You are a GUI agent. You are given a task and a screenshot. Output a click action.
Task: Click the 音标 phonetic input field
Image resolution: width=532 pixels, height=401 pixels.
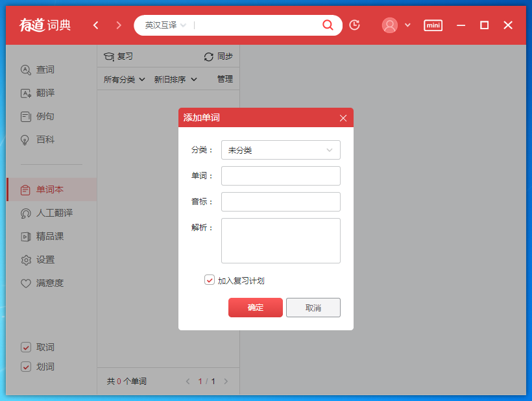280,202
